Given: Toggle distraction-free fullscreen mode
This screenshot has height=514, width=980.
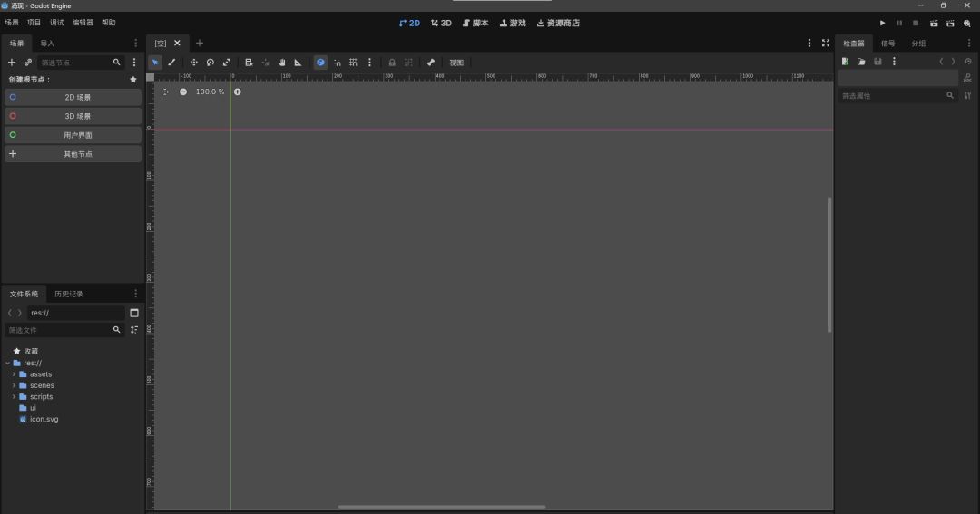Looking at the screenshot, I should pos(826,44).
